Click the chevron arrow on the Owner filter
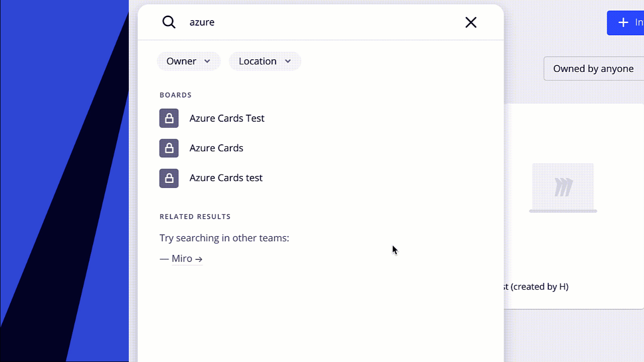The image size is (644, 362). click(x=207, y=61)
